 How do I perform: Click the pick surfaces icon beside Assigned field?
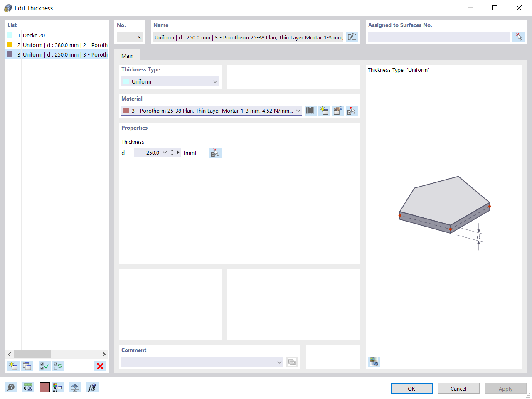click(519, 37)
